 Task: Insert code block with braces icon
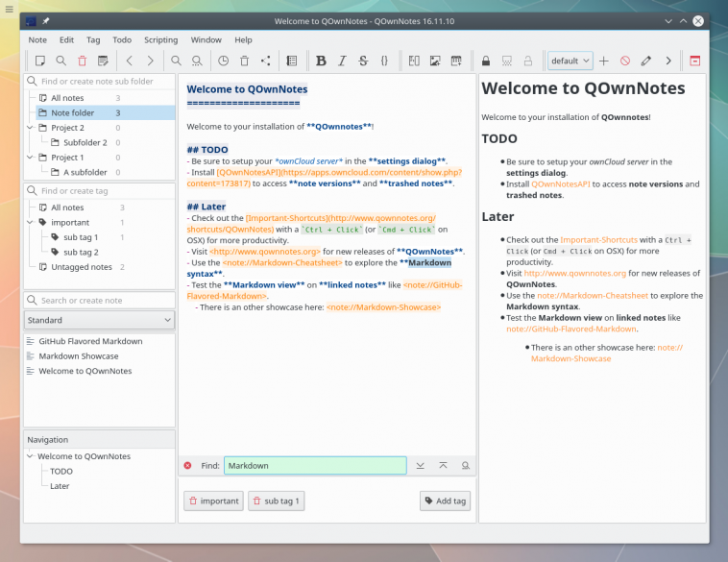384,61
